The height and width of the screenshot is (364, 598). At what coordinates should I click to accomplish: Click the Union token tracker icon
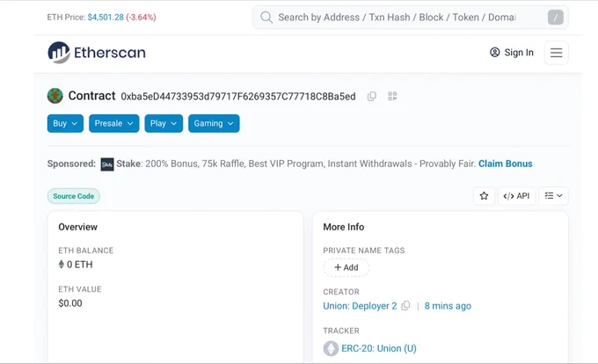point(331,348)
